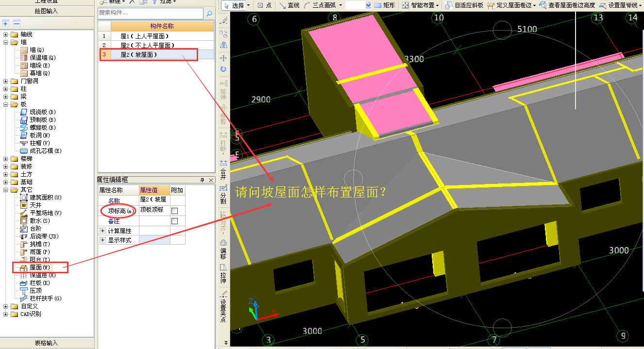Image resolution: width=644 pixels, height=349 pixels.
Task: Click the rotate tool in vertical toolbar
Action: tap(223, 69)
